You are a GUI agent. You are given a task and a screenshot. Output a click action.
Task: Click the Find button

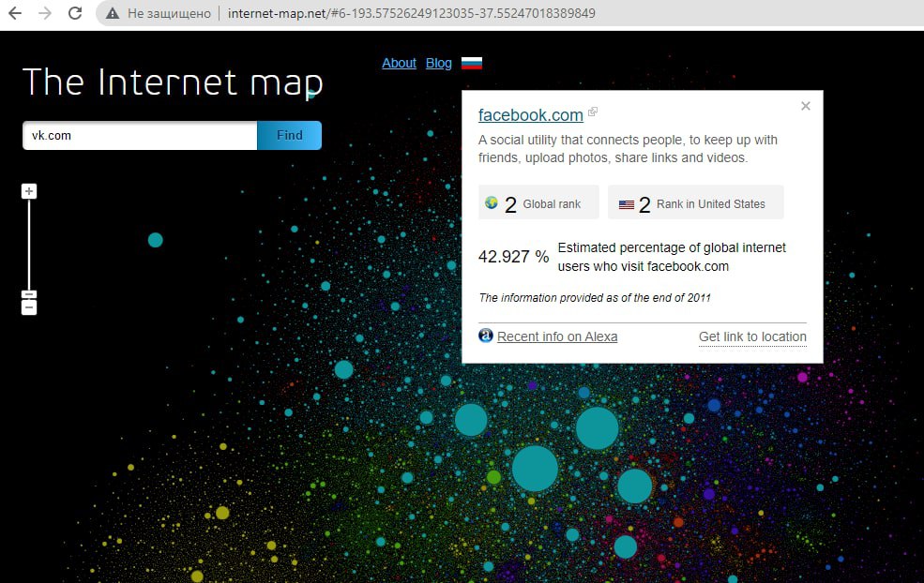click(289, 136)
